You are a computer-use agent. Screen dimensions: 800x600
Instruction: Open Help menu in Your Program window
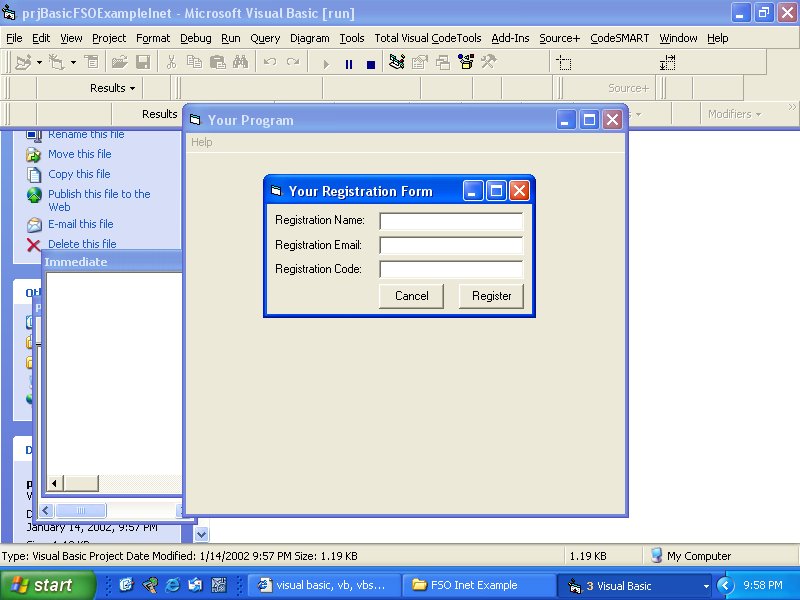pos(202,142)
